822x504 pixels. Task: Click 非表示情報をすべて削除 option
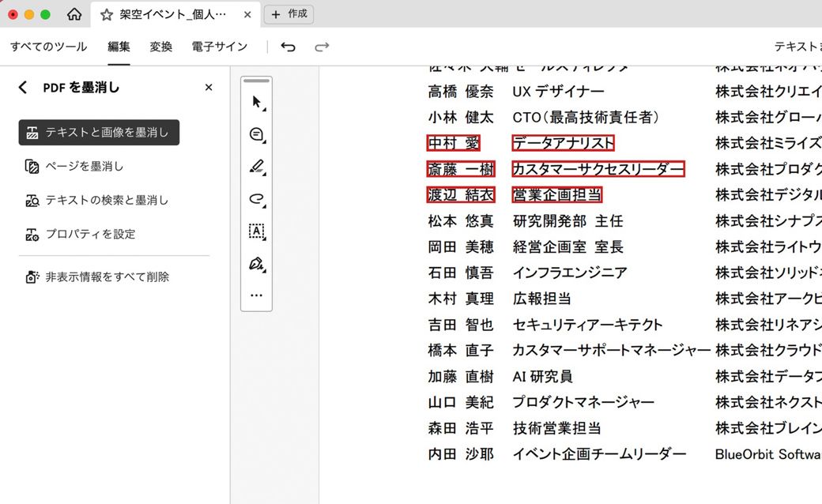(106, 276)
